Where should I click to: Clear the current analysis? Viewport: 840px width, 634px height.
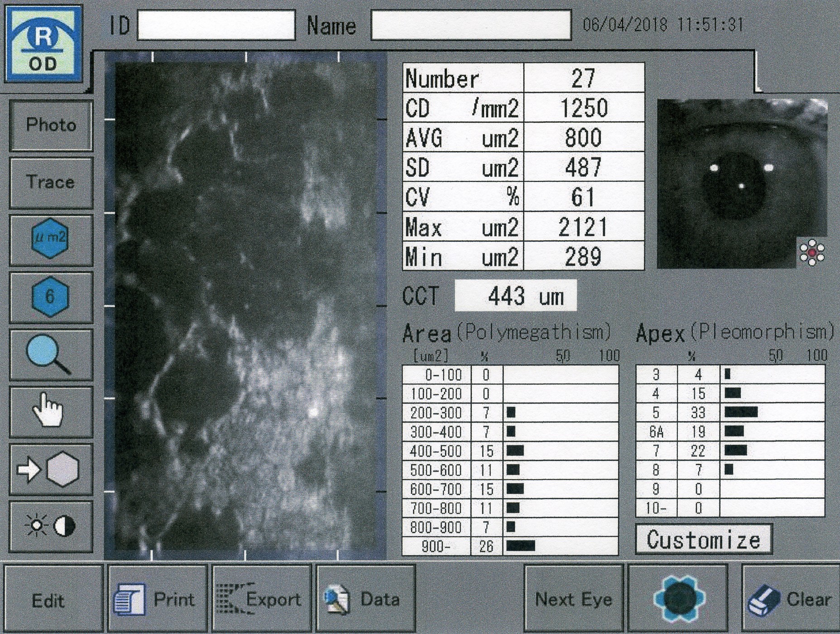[791, 599]
